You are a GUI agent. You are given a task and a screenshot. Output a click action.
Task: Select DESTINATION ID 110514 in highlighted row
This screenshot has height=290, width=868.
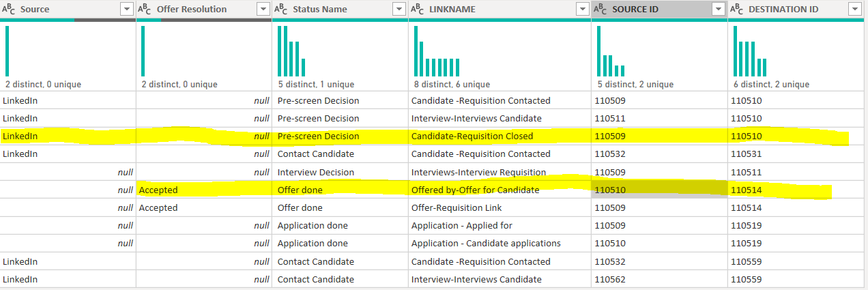[796, 190]
